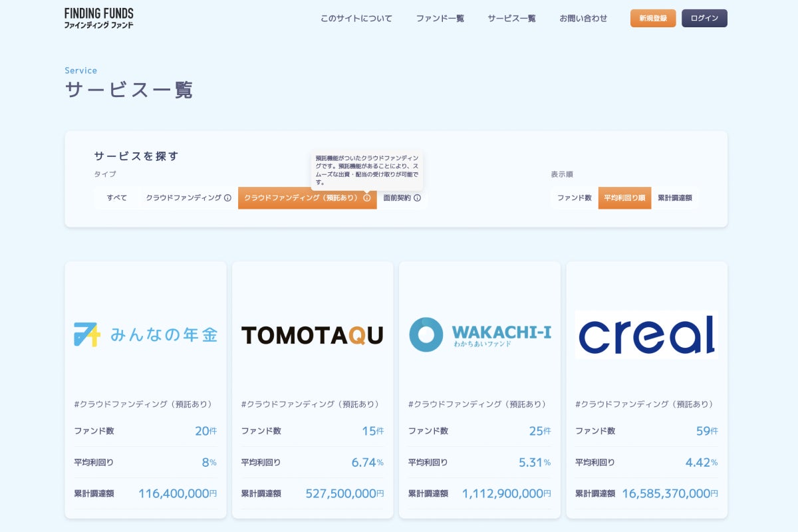This screenshot has height=532, width=798.
Task: Go to ファンド一覧 page
Action: [440, 19]
